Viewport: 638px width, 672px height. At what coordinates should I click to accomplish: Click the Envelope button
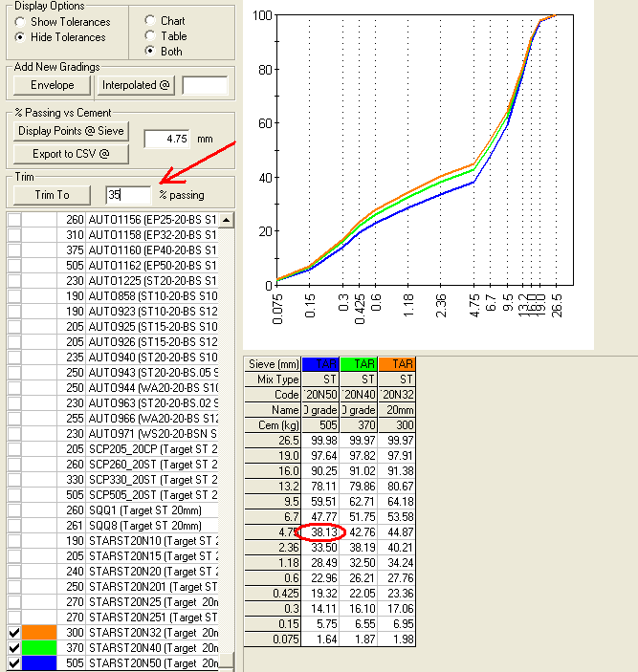[52, 86]
